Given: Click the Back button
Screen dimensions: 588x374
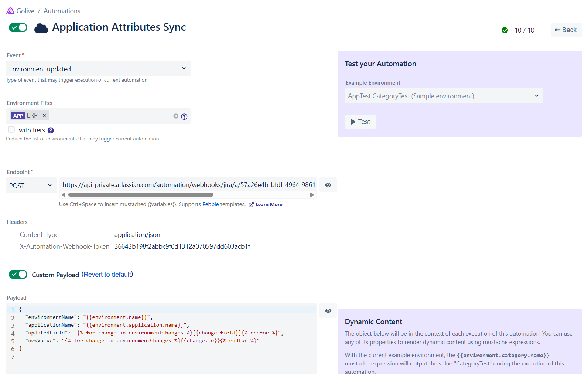Looking at the screenshot, I should click(x=566, y=30).
